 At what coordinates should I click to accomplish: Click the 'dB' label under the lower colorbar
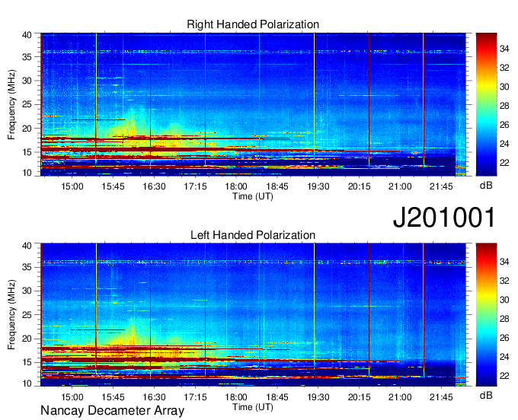[x=486, y=395]
